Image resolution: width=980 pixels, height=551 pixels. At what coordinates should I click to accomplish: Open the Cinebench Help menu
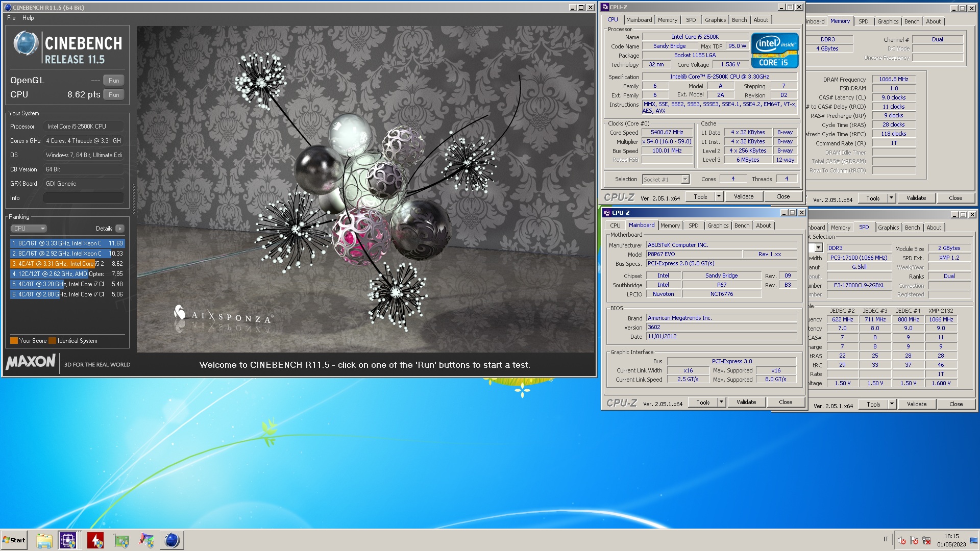(28, 18)
